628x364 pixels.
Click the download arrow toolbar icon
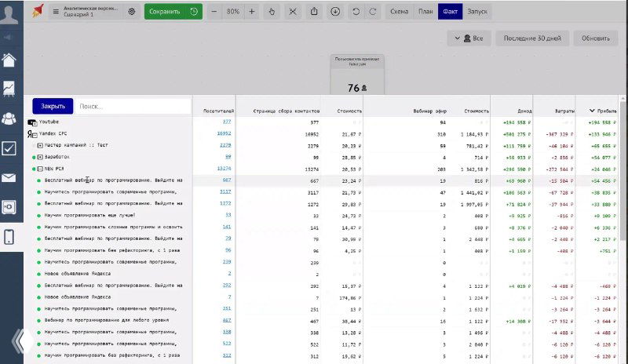335,12
